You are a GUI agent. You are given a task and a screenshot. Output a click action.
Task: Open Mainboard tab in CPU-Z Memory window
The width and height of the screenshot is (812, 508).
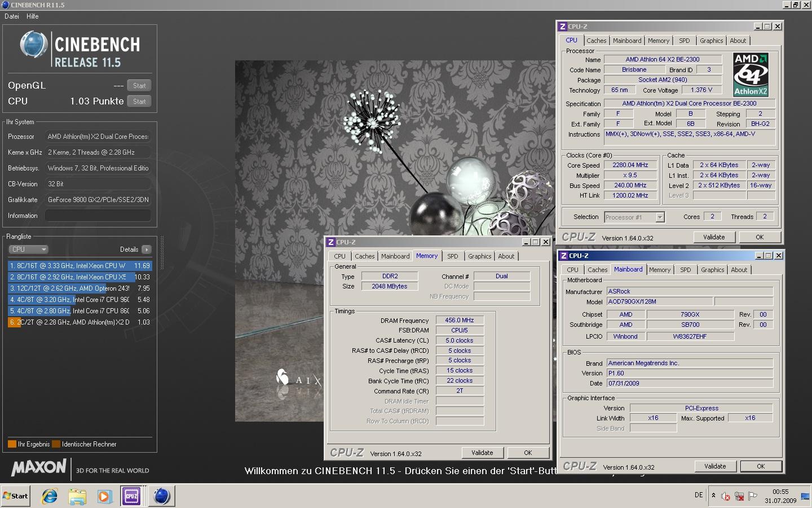point(395,256)
